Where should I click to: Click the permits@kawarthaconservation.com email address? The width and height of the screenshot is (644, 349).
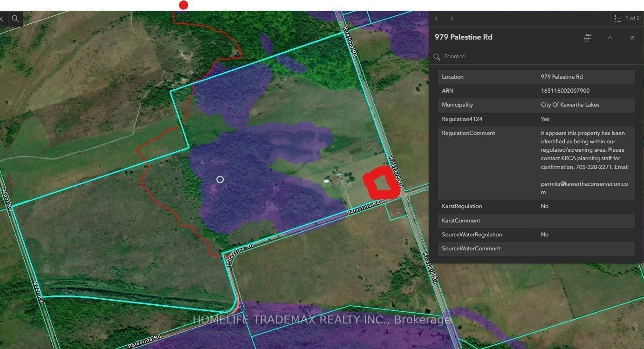[x=584, y=184]
